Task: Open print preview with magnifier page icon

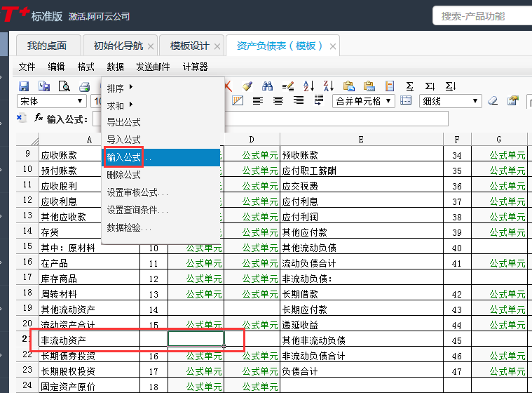Action: pos(64,86)
